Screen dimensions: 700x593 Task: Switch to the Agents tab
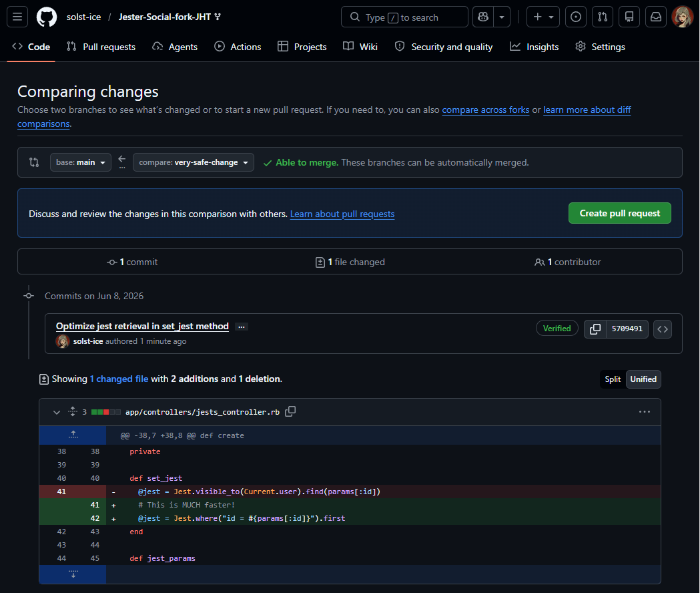175,47
